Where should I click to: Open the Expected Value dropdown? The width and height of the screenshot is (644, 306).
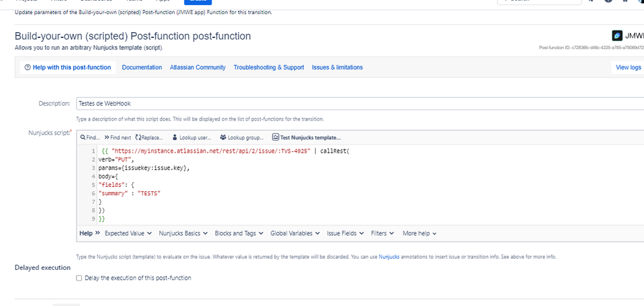coord(128,233)
